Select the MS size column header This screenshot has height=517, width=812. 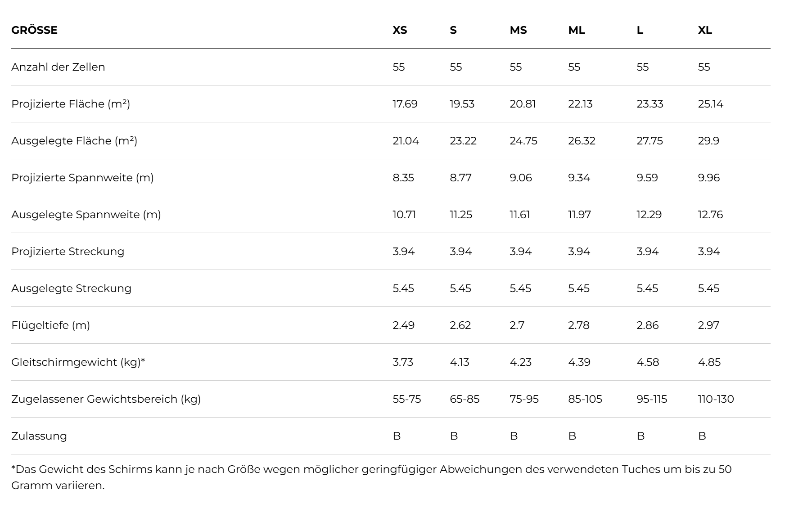[518, 30]
